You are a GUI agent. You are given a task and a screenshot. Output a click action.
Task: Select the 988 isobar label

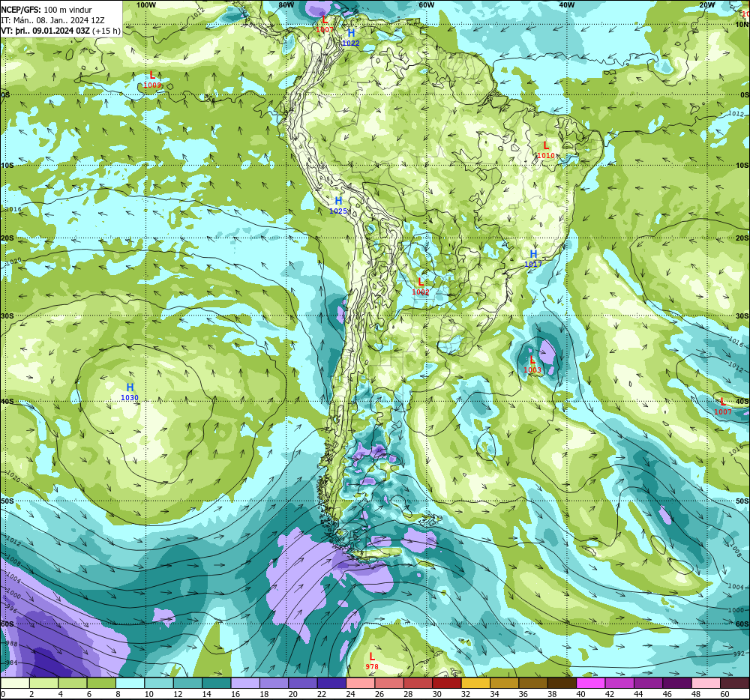click(12, 644)
